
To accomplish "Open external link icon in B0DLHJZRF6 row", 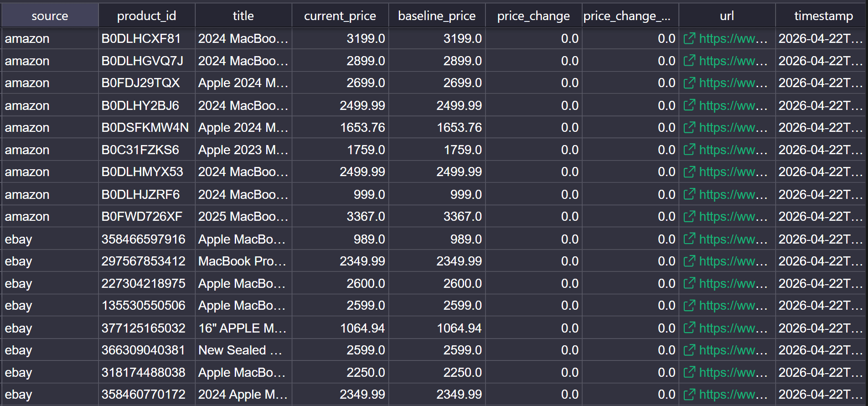I will coord(689,194).
